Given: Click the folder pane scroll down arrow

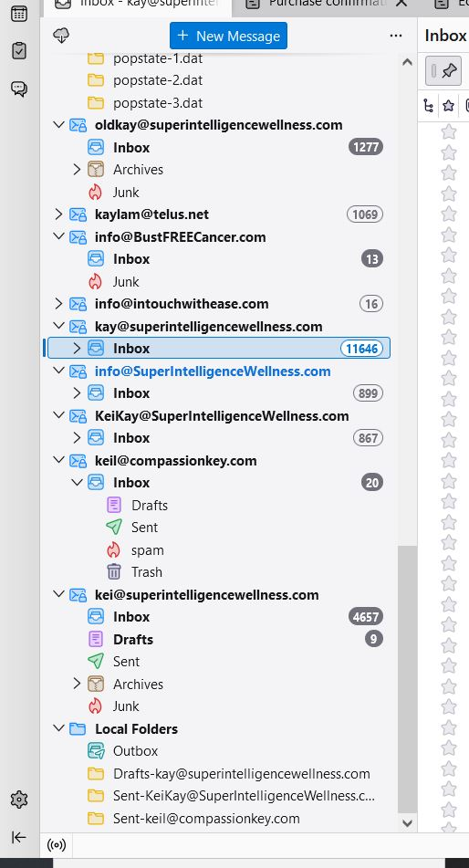Looking at the screenshot, I should click(407, 823).
